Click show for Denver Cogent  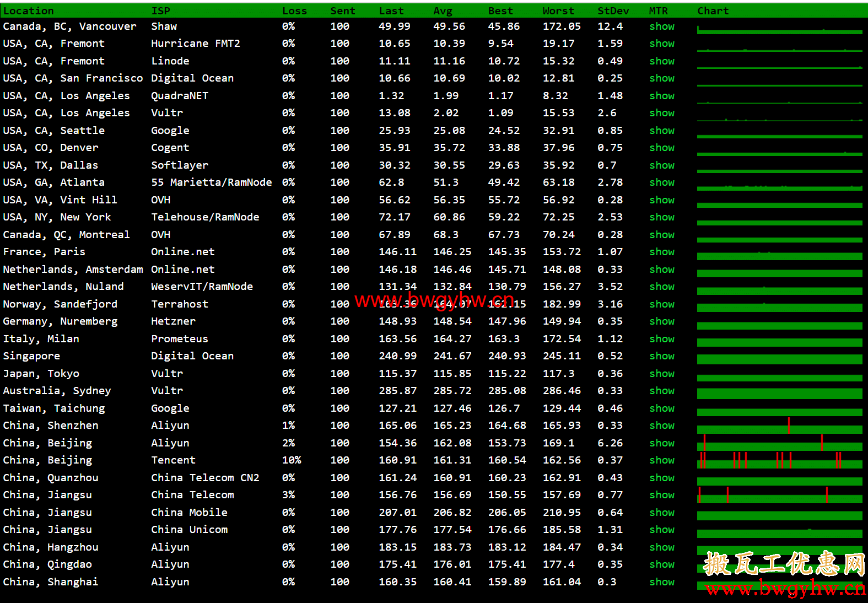click(x=662, y=148)
